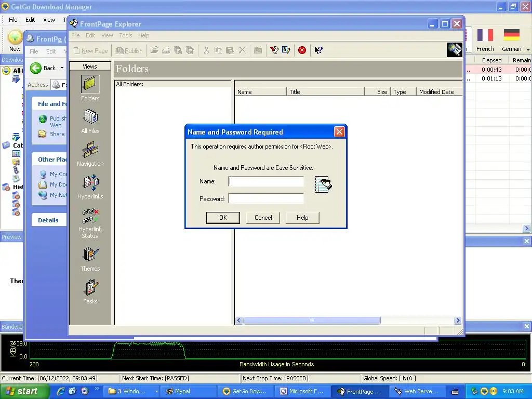Open the Hyperlinks view
Viewport: 532px width, 399px height.
pyautogui.click(x=90, y=187)
